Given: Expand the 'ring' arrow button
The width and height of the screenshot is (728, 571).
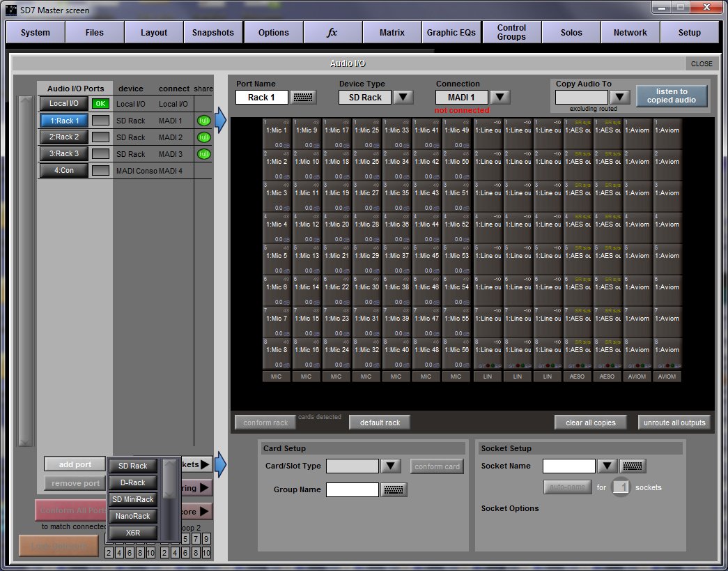Looking at the screenshot, I should click(197, 488).
